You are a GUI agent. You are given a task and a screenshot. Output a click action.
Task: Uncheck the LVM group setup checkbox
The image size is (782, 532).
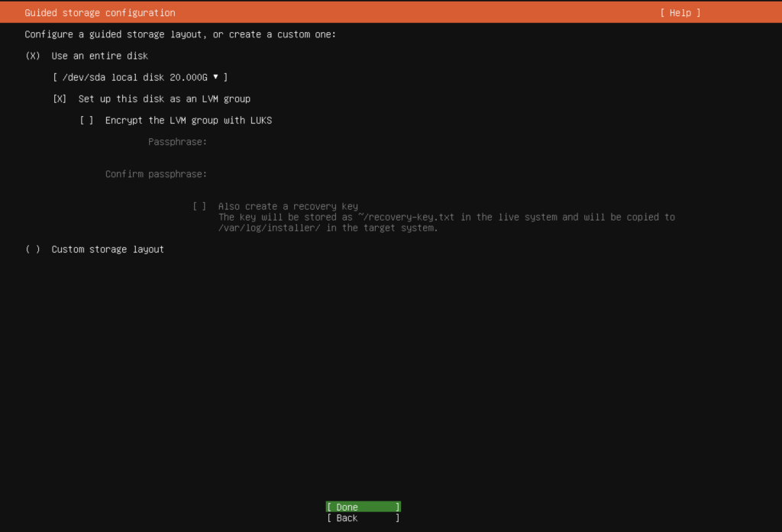tap(60, 98)
